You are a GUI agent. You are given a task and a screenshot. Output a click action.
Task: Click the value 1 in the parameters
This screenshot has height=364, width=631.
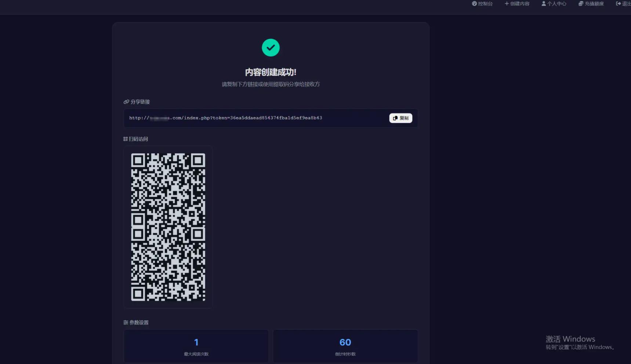tap(196, 342)
